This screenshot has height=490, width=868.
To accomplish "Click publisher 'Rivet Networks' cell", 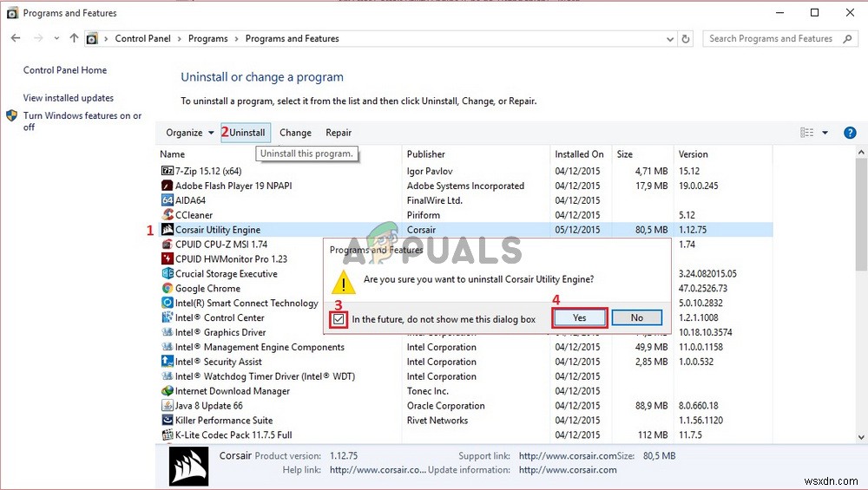I will click(x=437, y=421).
